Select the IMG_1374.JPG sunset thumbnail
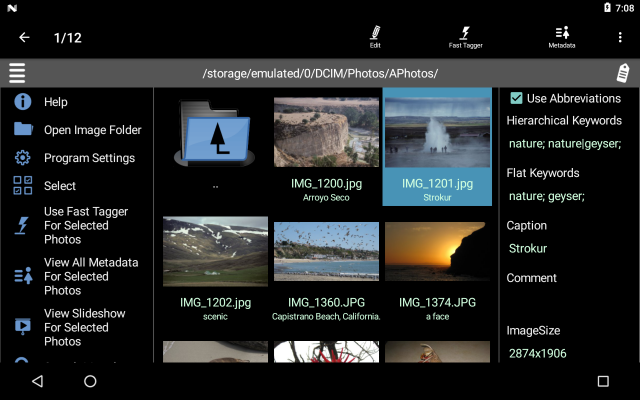This screenshot has width=640, height=400. pyautogui.click(x=437, y=251)
